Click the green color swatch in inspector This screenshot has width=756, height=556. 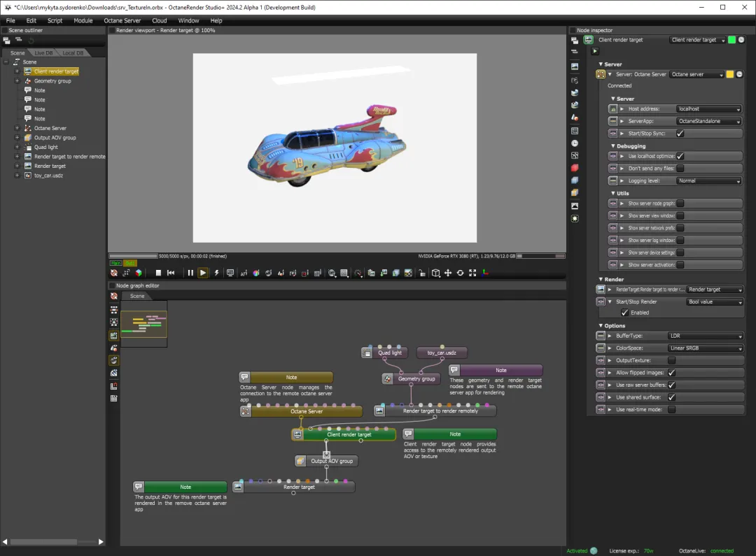pyautogui.click(x=732, y=40)
